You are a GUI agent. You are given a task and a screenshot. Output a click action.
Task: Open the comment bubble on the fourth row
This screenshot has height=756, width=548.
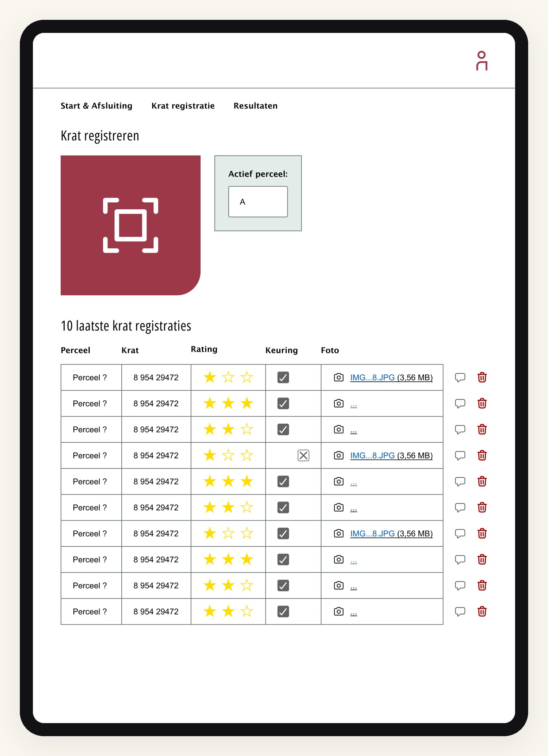(x=460, y=455)
